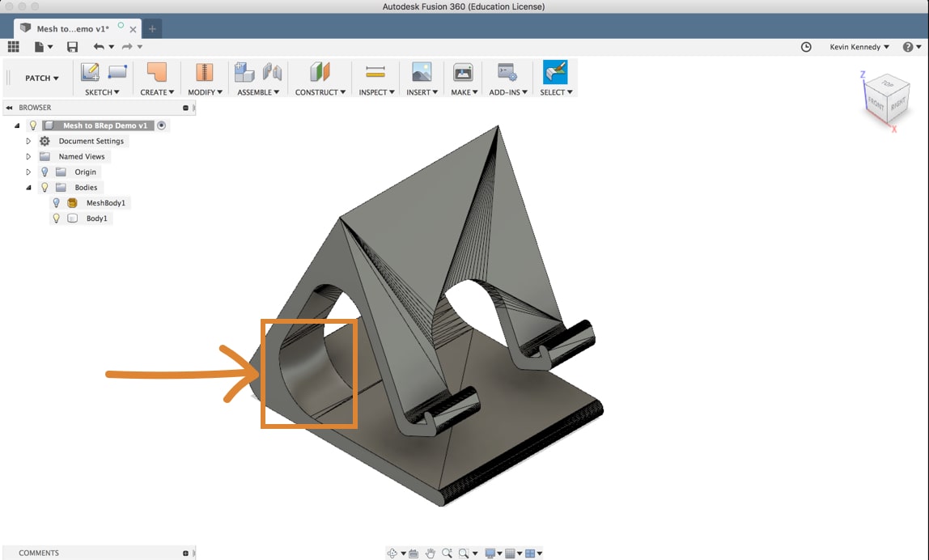
Task: Open the INSPECT menu
Action: click(x=376, y=92)
